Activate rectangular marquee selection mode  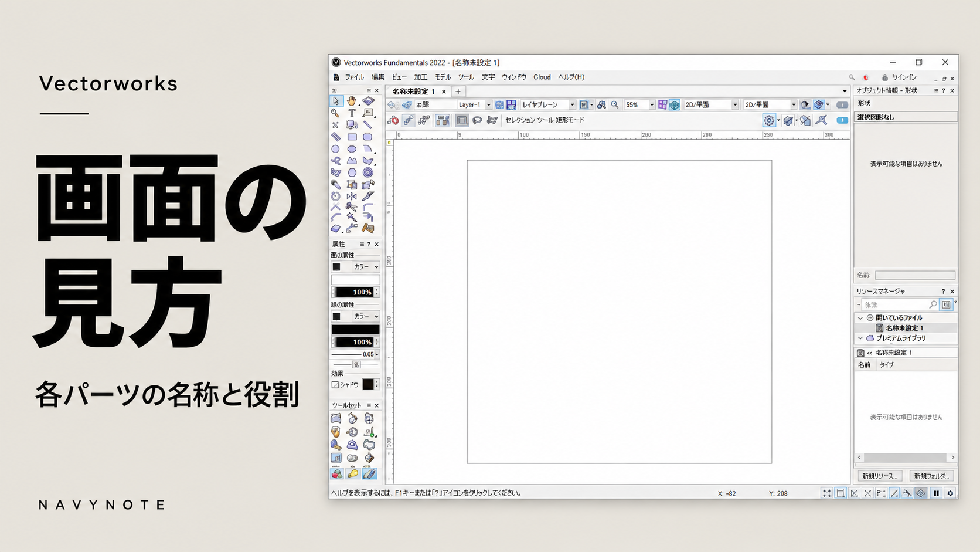(462, 120)
